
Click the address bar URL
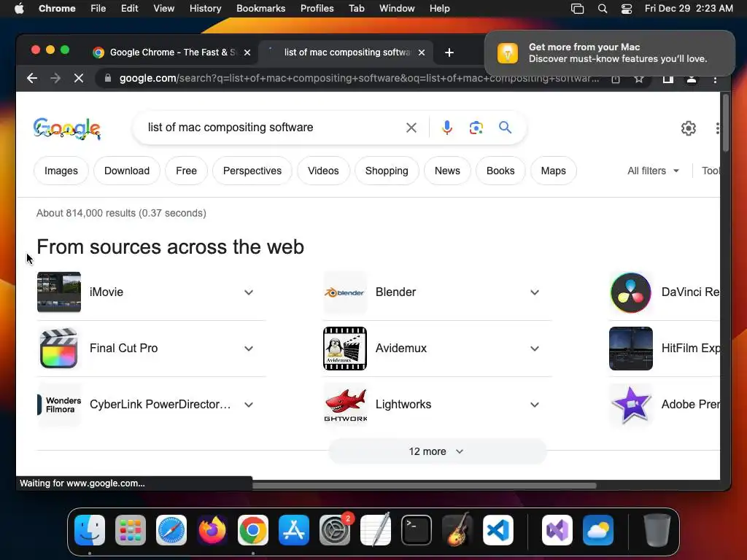click(359, 79)
